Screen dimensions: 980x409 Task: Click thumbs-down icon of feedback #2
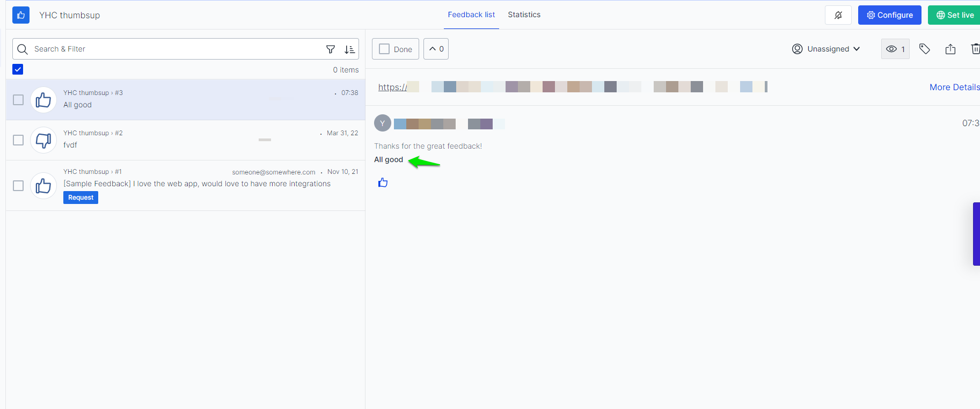click(x=43, y=140)
